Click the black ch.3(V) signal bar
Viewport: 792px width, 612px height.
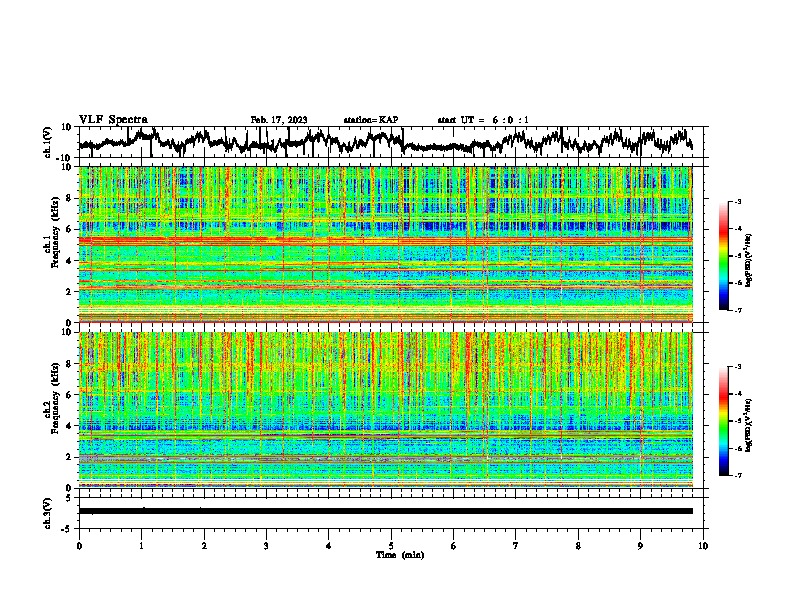click(x=386, y=511)
